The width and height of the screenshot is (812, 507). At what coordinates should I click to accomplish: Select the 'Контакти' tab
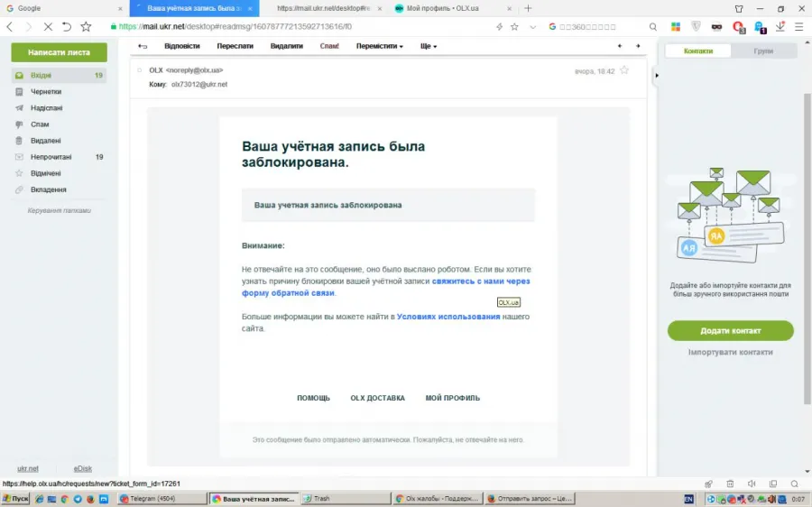click(698, 51)
